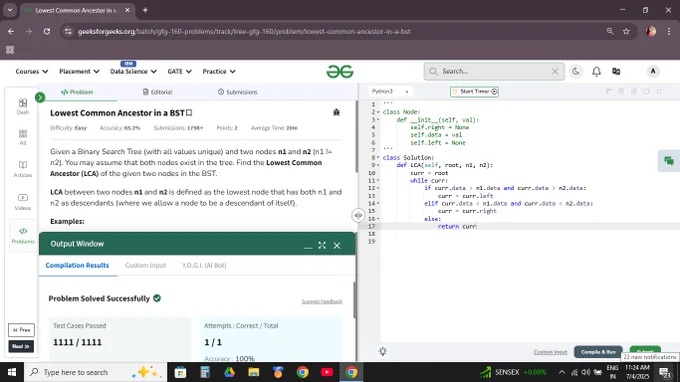Select the Y.O.G.I. (AI Bot) tab

click(204, 265)
